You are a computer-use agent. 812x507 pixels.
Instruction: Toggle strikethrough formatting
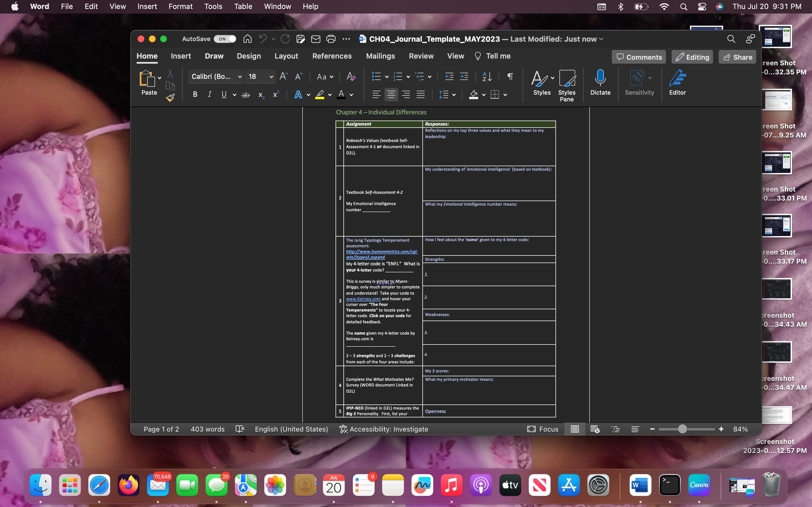coord(246,94)
